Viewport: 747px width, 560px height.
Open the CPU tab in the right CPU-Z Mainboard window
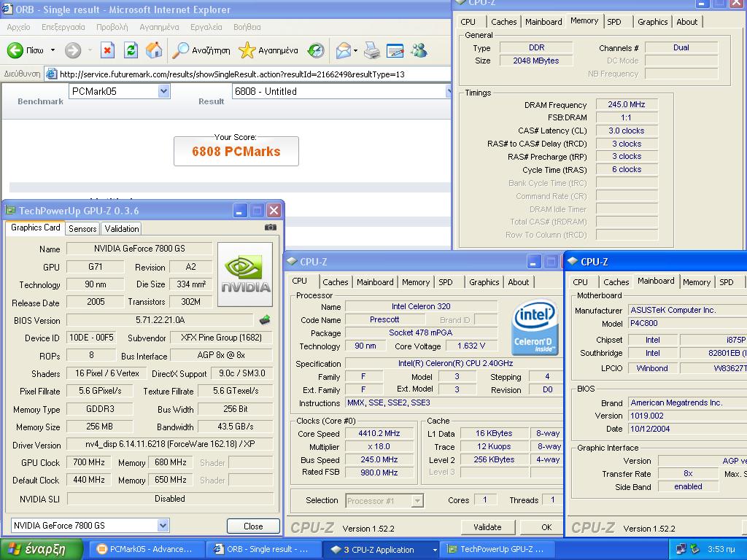pos(580,282)
